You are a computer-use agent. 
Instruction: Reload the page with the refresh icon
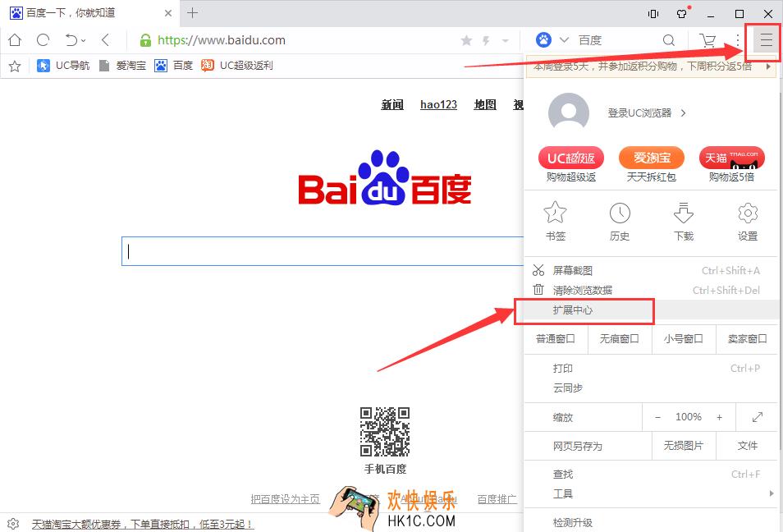coord(43,40)
